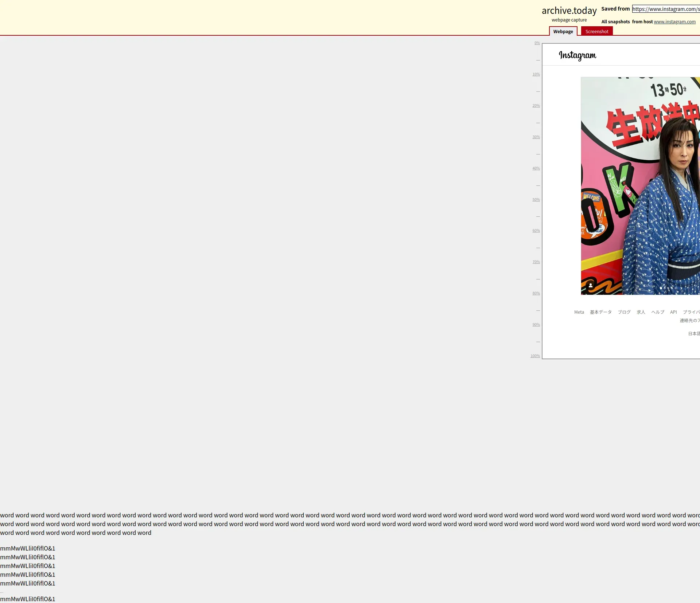Click the 'webpage capture' subtitle text
Screen dimensions: 700x603
point(569,20)
